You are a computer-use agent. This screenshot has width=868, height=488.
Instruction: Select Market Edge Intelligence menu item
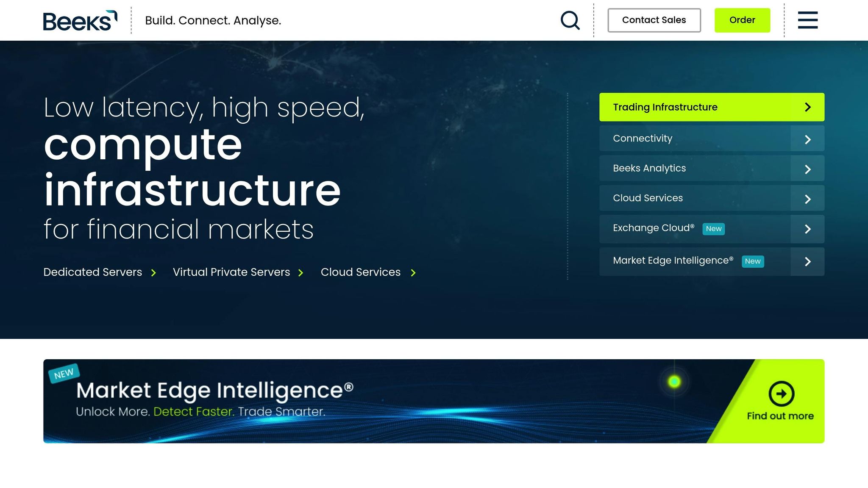click(673, 261)
